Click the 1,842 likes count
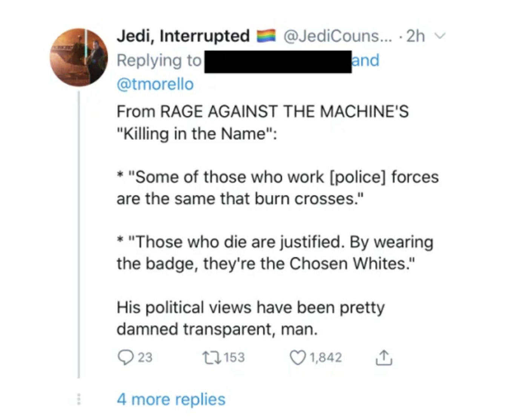525x420 pixels. pos(326,357)
